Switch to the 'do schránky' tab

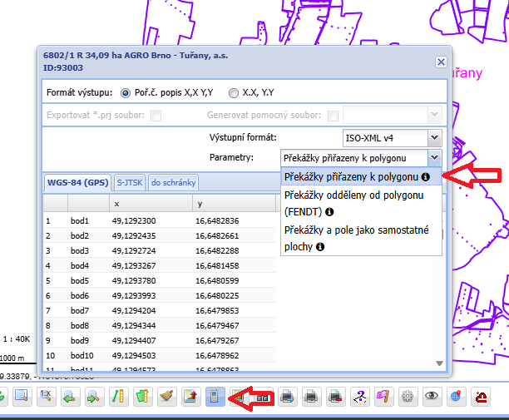click(x=173, y=183)
